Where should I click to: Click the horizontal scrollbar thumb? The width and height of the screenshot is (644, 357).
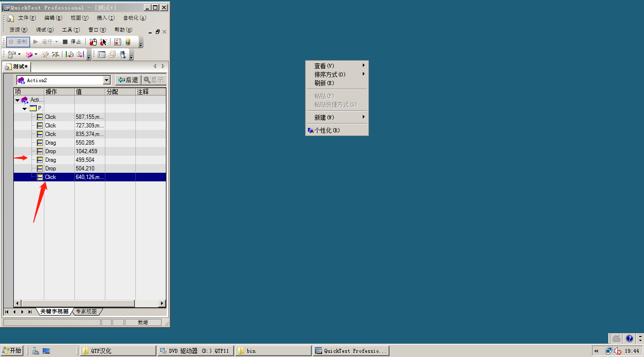point(78,303)
